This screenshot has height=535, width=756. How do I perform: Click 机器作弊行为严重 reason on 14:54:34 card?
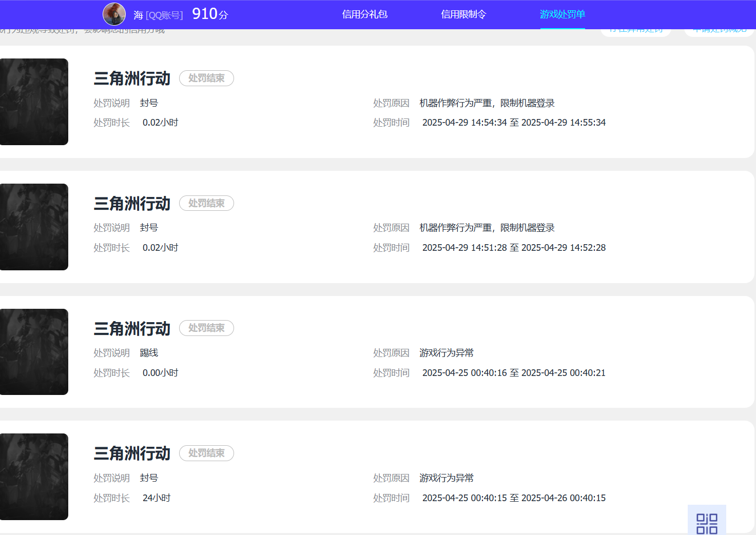(x=487, y=103)
